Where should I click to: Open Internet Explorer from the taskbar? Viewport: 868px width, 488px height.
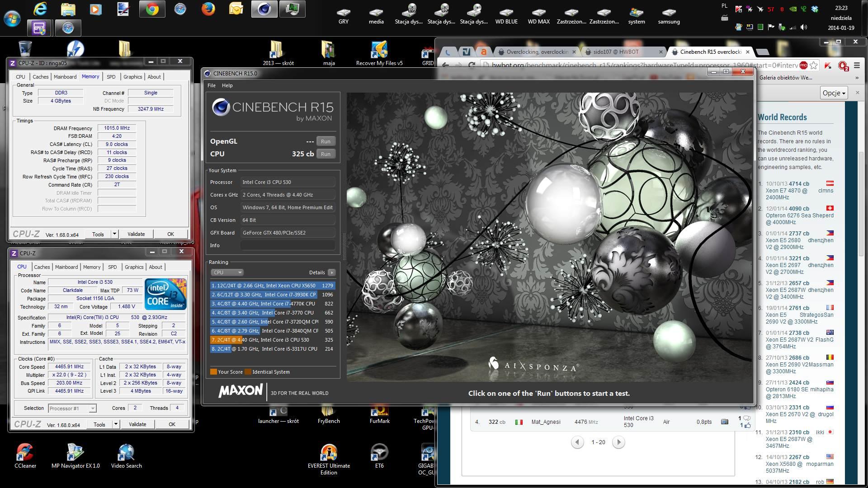click(x=40, y=9)
